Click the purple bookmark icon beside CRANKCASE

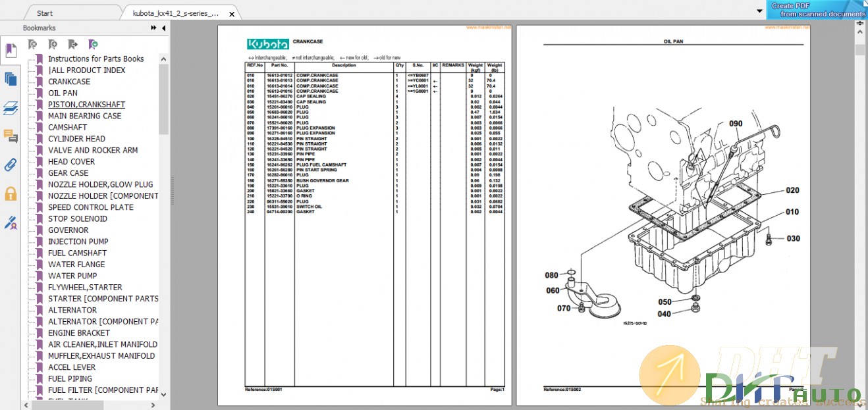tap(40, 82)
